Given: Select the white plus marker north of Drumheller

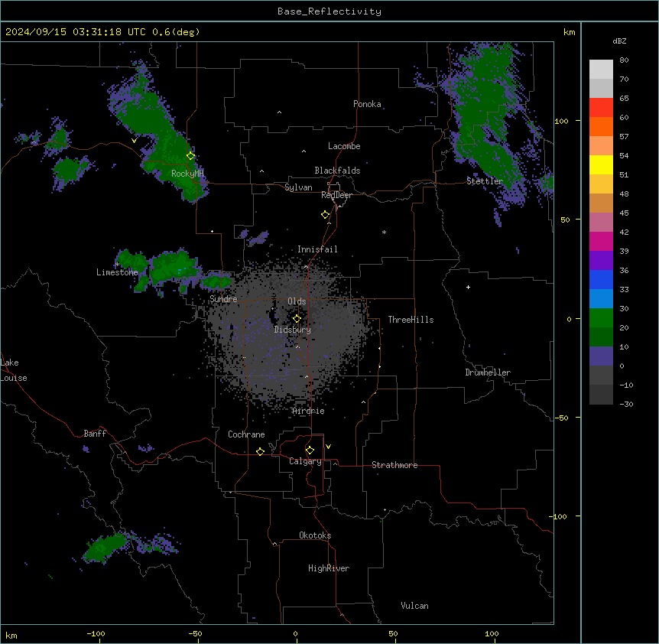Looking at the screenshot, I should [x=468, y=287].
